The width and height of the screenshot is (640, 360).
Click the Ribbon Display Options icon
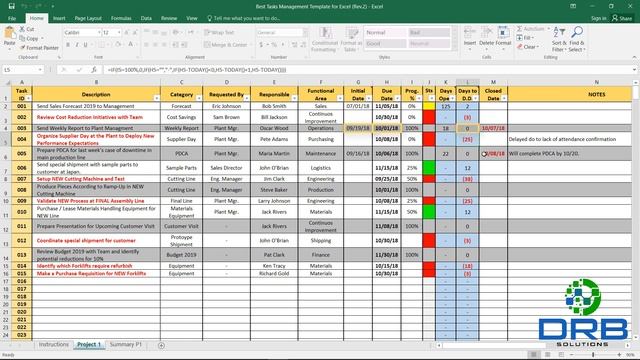click(x=573, y=6)
